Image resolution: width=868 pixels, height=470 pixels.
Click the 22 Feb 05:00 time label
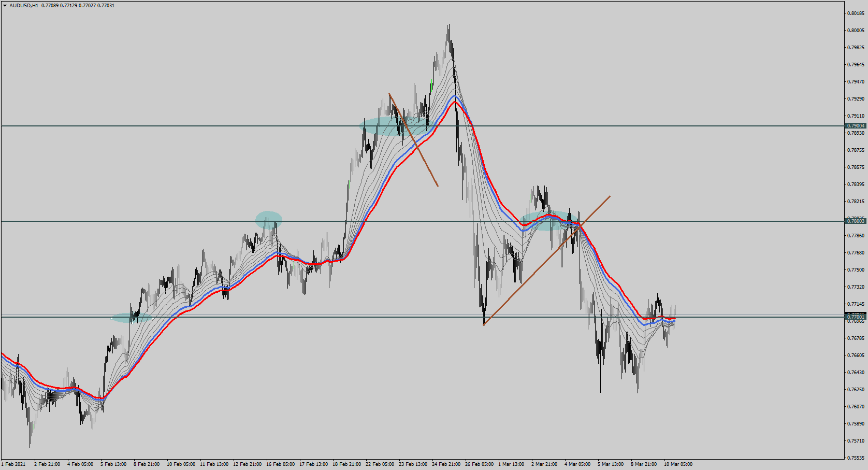point(380,464)
